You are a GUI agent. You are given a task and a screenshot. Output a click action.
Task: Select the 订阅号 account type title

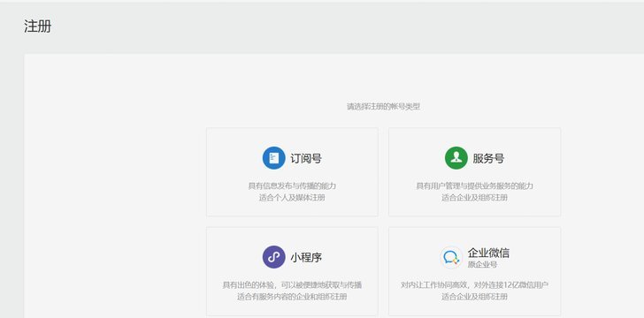pos(306,158)
